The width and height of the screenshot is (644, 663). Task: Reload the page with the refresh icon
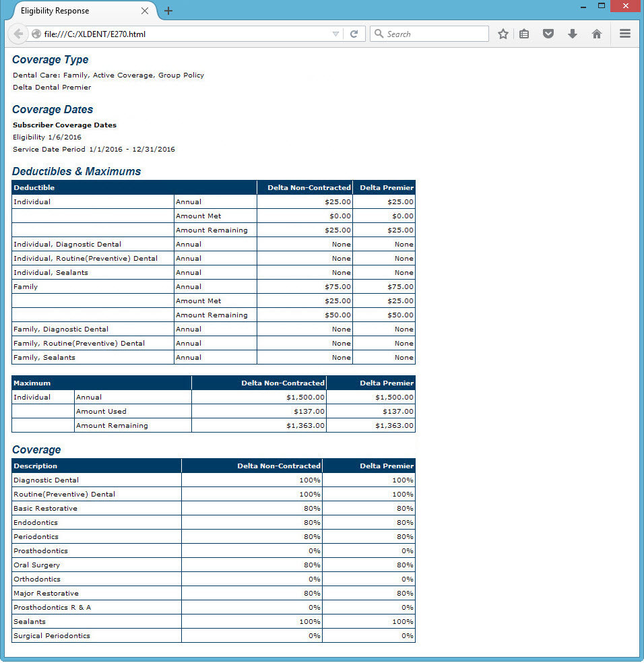coord(354,34)
